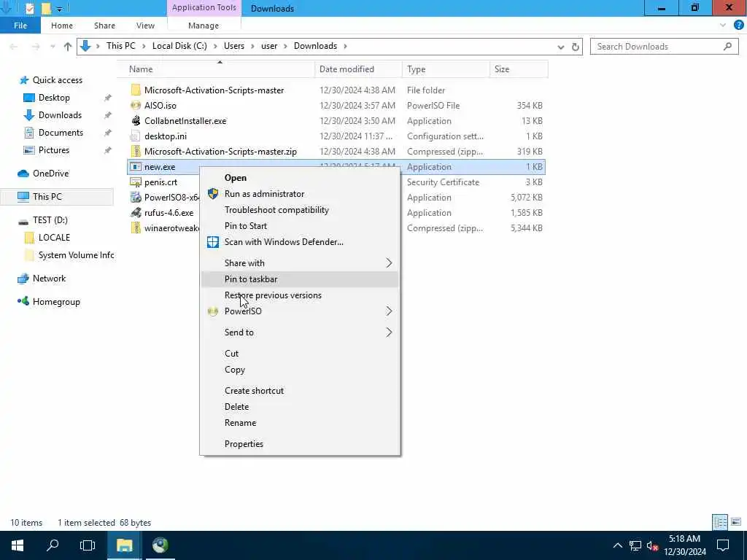Click the PowerISO8 installer icon
The width and height of the screenshot is (747, 560).
136,197
